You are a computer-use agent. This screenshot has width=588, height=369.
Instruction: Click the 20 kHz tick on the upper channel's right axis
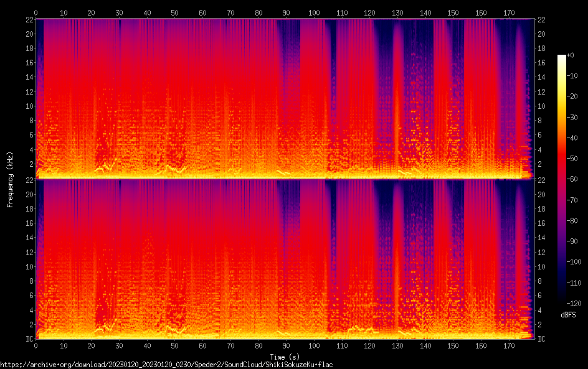pos(542,34)
